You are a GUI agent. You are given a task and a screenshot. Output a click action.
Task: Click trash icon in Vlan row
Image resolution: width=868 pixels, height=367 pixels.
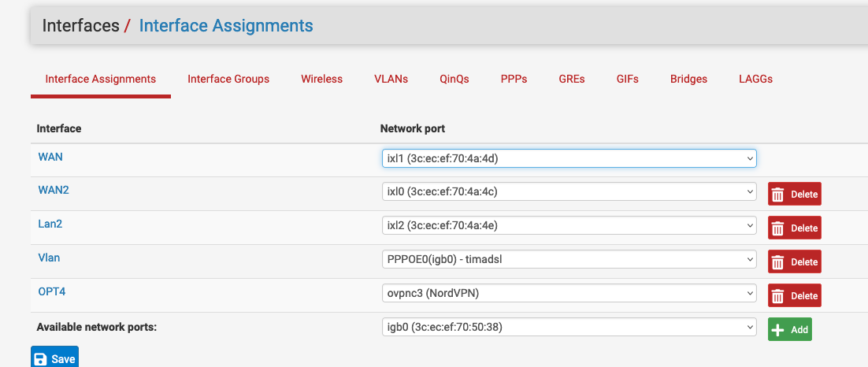click(x=778, y=262)
